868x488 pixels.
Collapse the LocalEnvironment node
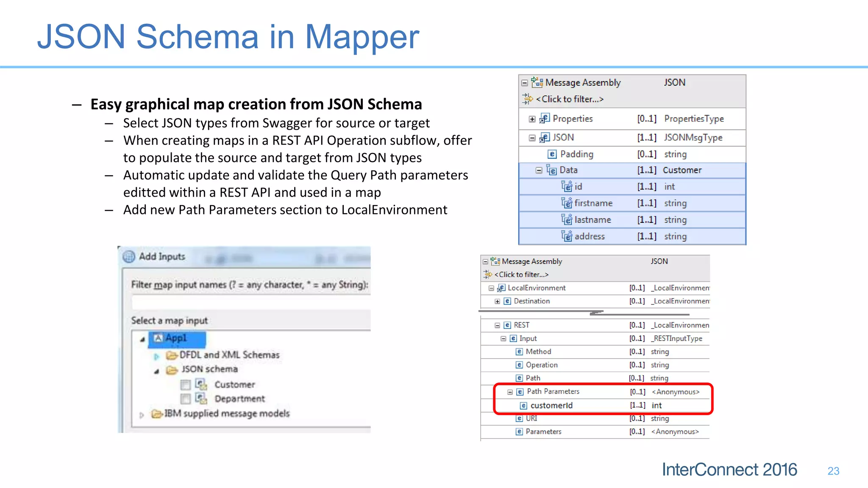(x=492, y=288)
